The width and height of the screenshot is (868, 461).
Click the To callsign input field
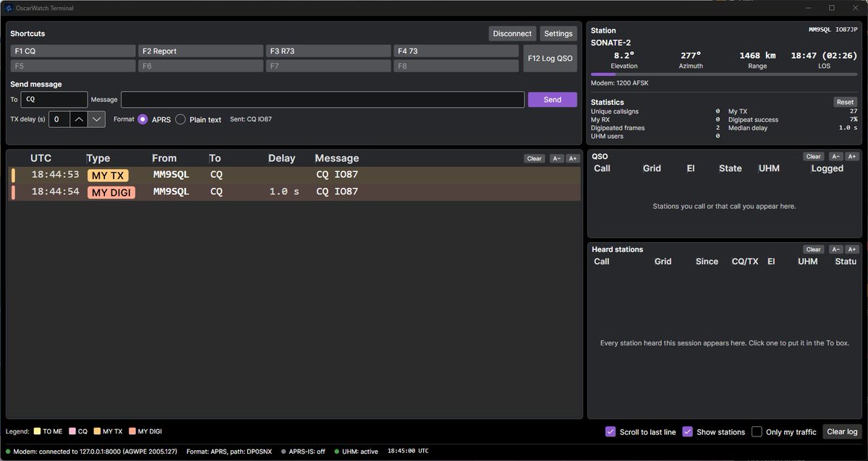pos(54,100)
